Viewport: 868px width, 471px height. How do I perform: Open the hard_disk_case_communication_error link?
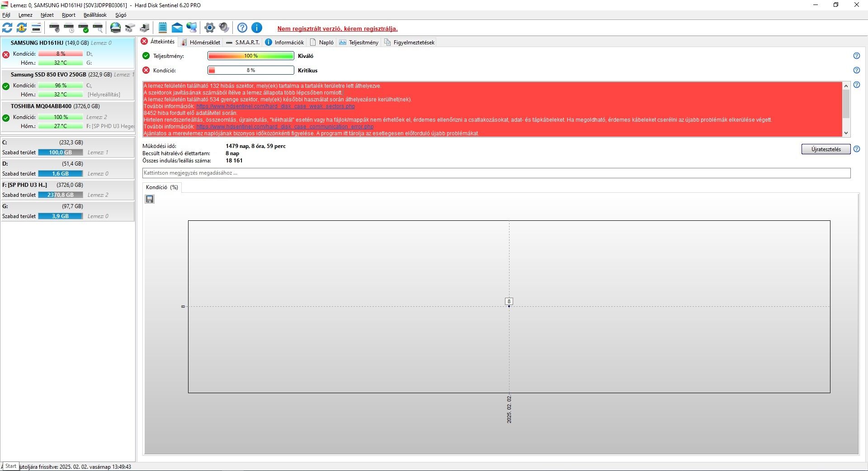285,127
